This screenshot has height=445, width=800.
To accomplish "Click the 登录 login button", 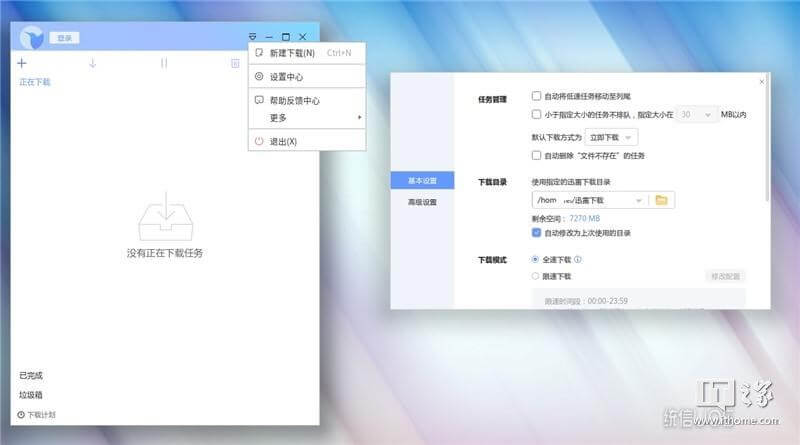I will pos(65,38).
